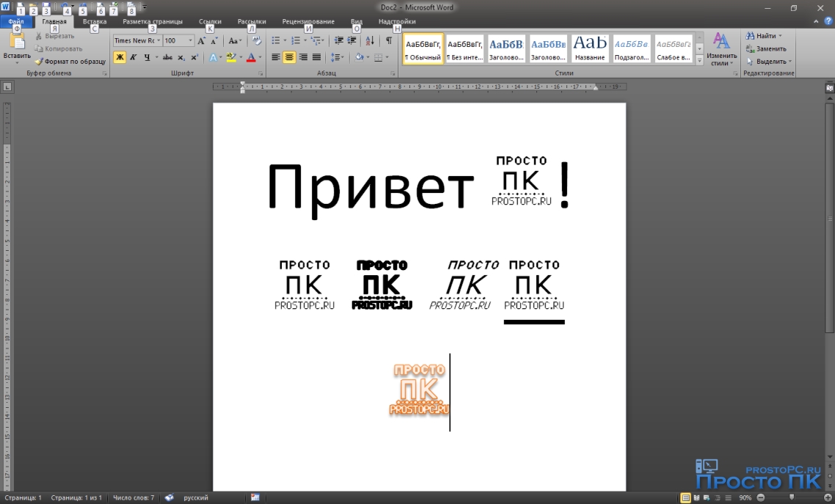This screenshot has height=504, width=835.
Task: Expand the styles gallery (more arrow)
Action: [x=699, y=60]
